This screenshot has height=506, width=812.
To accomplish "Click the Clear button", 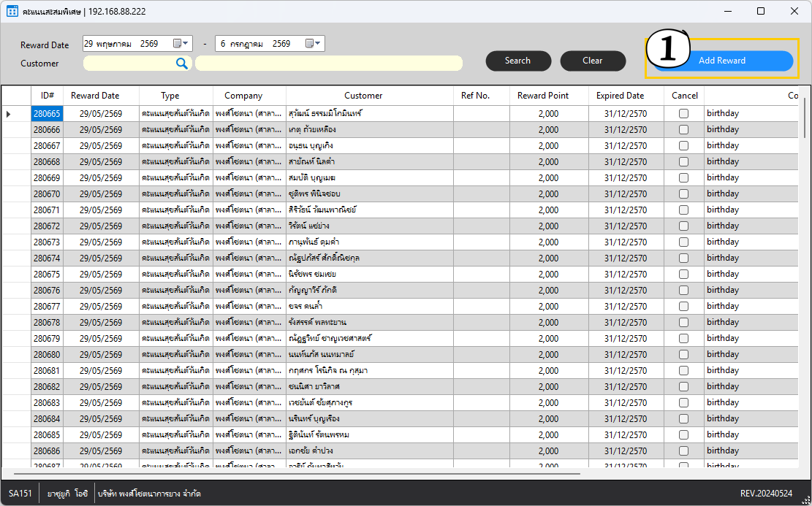I will [x=593, y=61].
